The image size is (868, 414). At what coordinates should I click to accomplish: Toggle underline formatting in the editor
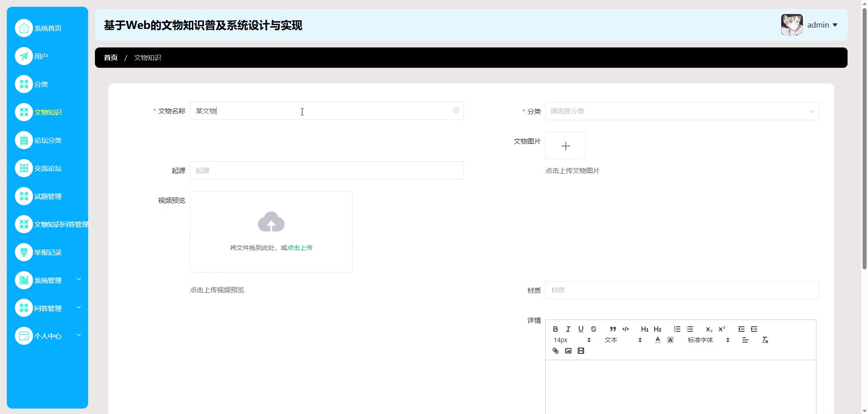click(580, 329)
